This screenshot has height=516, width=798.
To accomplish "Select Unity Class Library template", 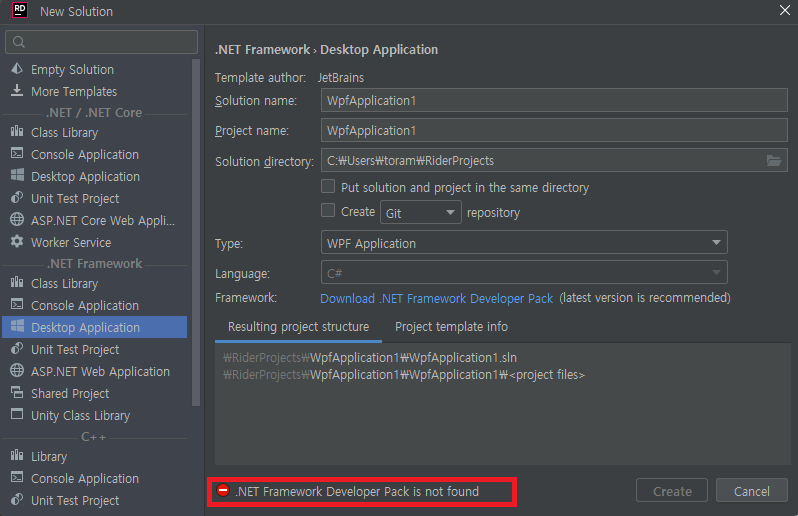I will (x=95, y=415).
